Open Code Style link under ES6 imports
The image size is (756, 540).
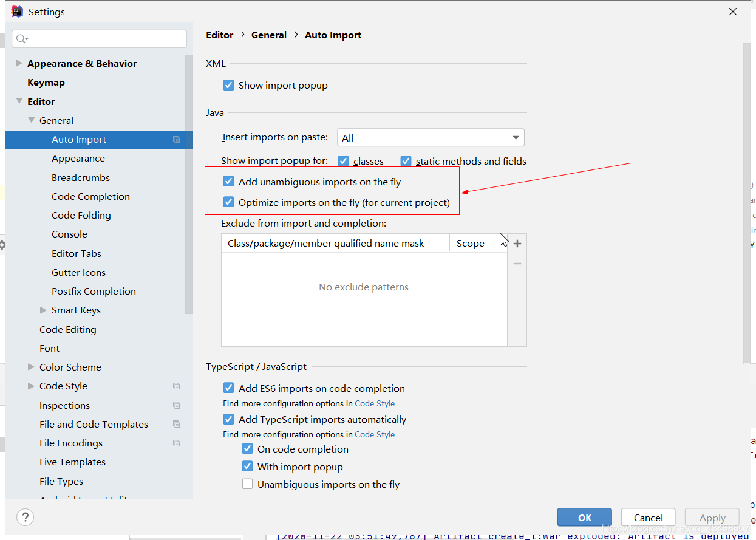pos(375,403)
